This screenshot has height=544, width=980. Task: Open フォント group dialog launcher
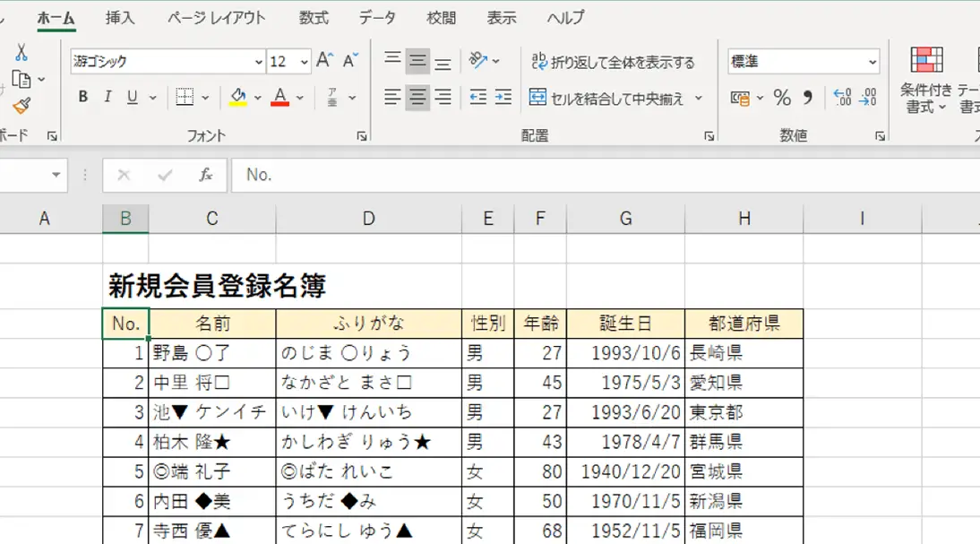(x=362, y=135)
